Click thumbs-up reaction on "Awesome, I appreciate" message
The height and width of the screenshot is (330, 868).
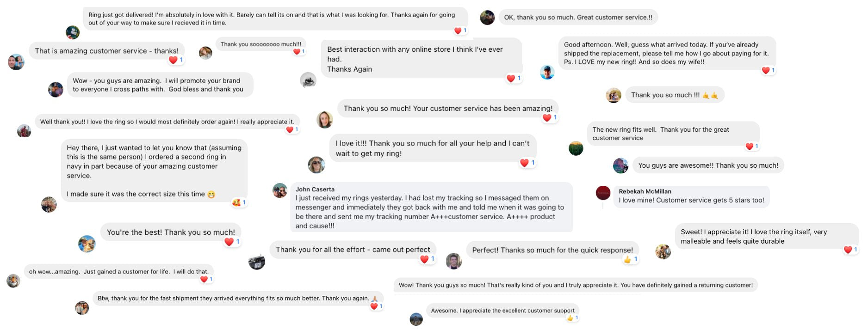[570, 318]
